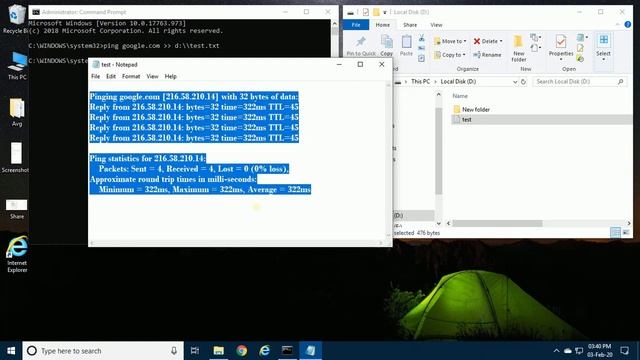Open the Action Center notifications icon
Screen dimensions: 640x360
(x=624, y=351)
